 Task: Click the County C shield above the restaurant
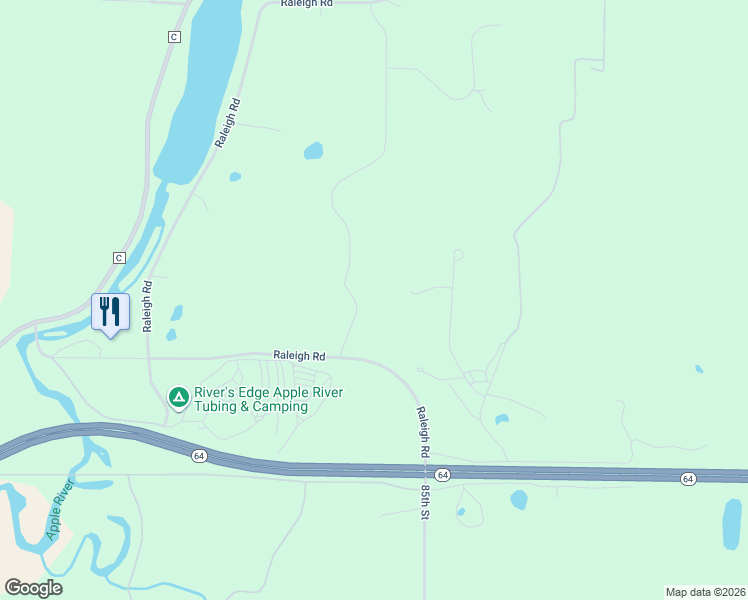pyautogui.click(x=119, y=258)
